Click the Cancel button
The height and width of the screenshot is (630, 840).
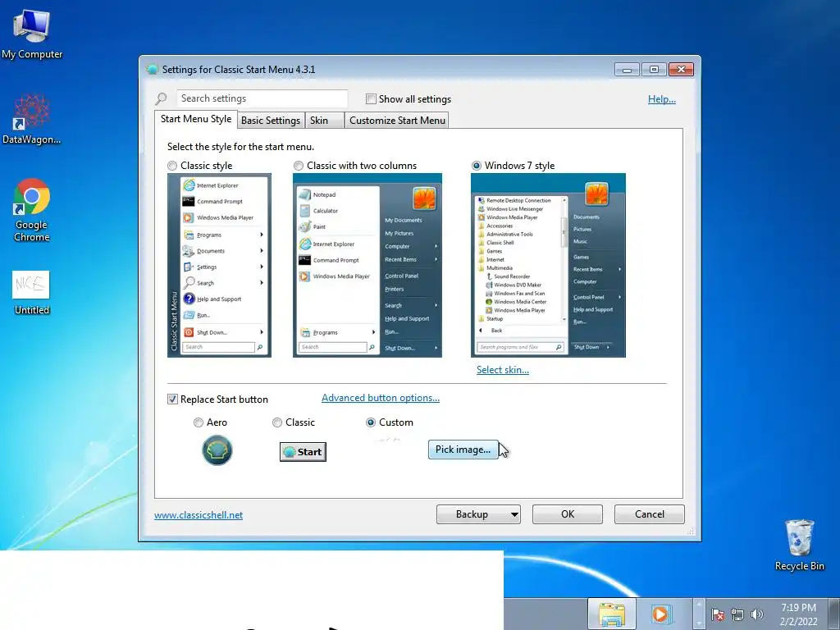point(650,514)
